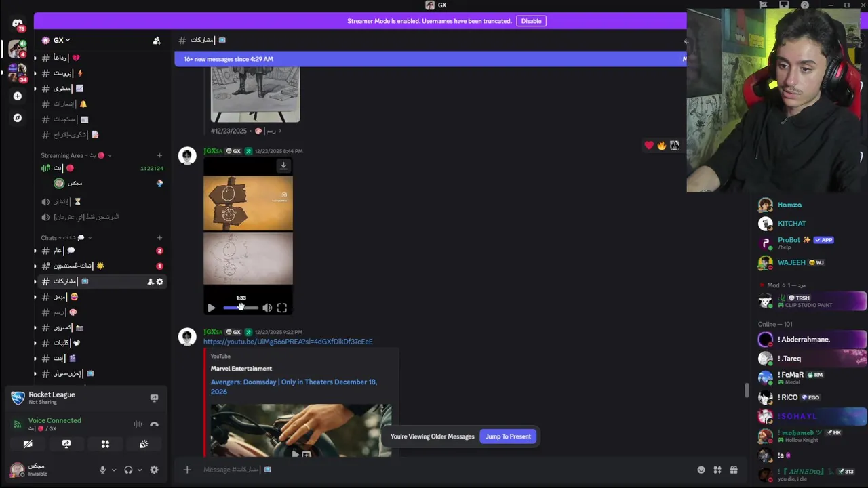Collapse Chats category

[x=66, y=238]
